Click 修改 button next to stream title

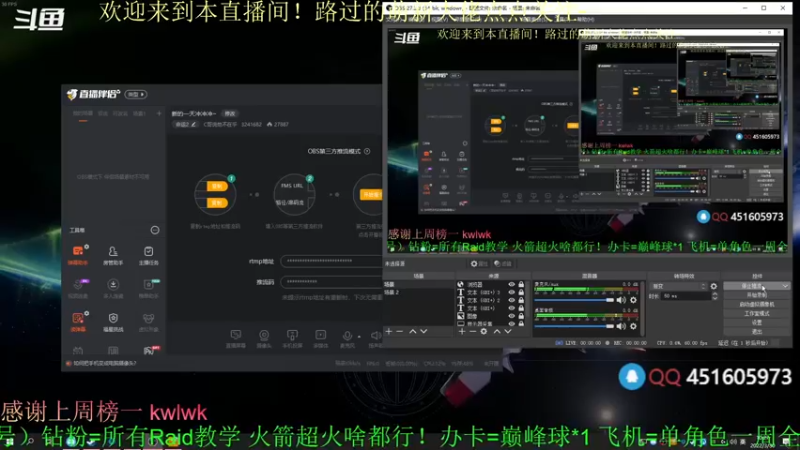click(x=230, y=114)
